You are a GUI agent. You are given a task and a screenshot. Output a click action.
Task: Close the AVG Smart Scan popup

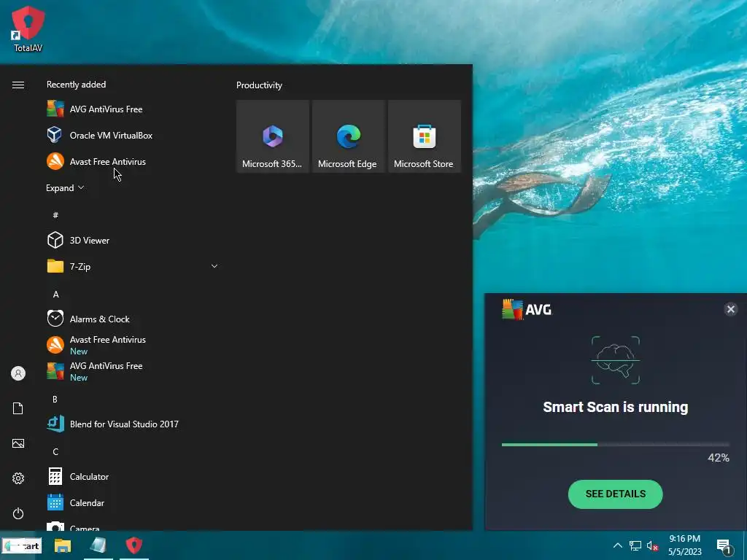pyautogui.click(x=730, y=309)
